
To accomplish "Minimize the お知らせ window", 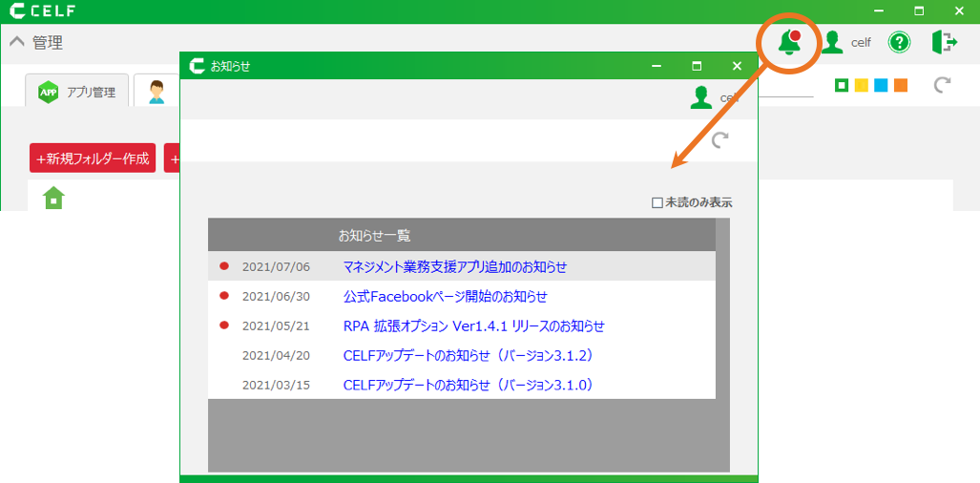I will (x=657, y=66).
